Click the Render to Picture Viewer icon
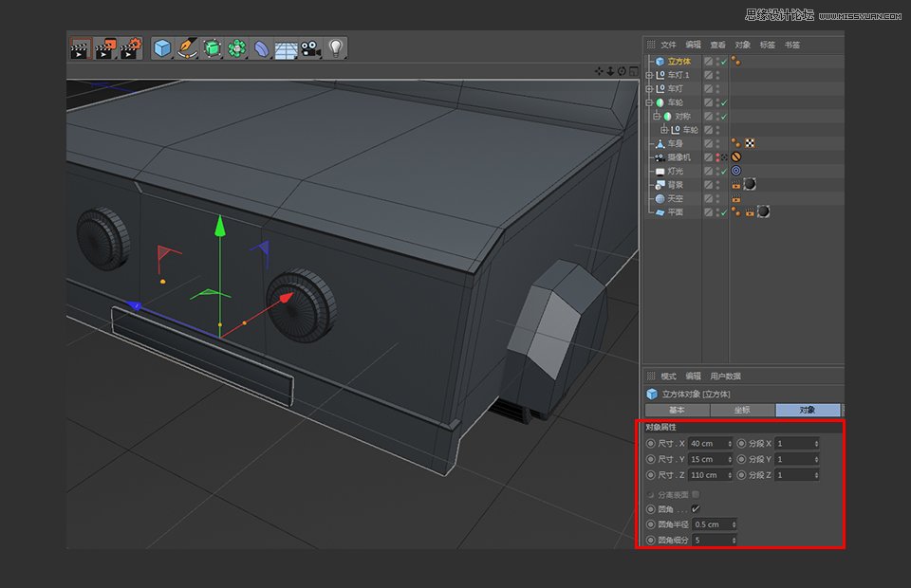Image resolution: width=911 pixels, height=588 pixels. (106, 48)
